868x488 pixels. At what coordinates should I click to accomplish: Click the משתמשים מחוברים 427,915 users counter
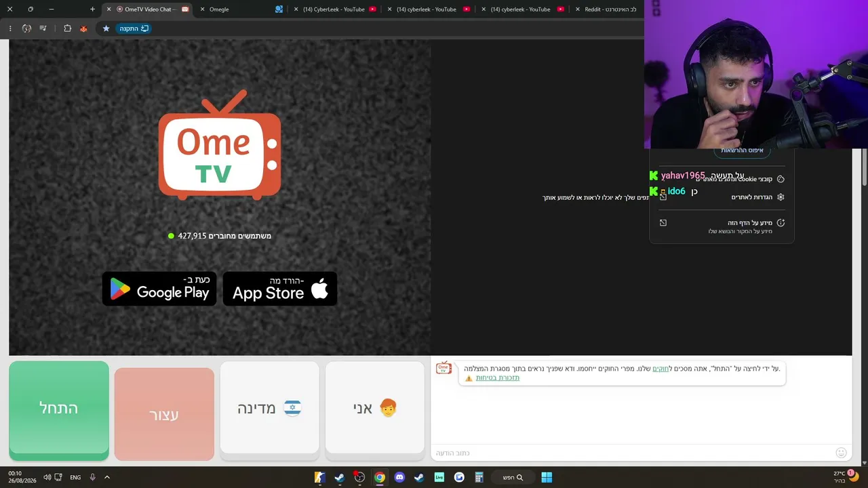[x=220, y=236]
